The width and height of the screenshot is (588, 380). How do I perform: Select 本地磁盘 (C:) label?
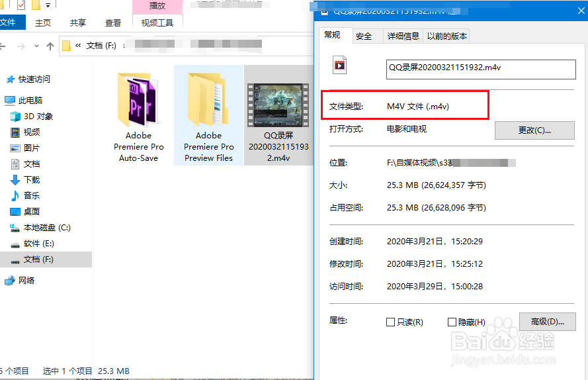pos(47,228)
